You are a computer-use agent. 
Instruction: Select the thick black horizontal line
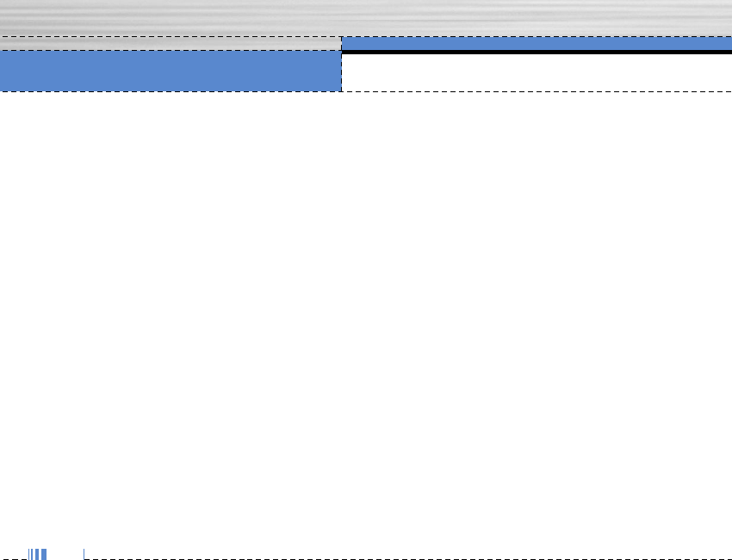coord(537,52)
